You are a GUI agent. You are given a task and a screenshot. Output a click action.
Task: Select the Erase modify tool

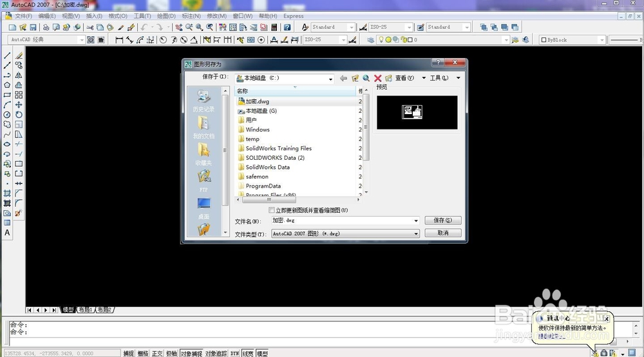(19, 55)
